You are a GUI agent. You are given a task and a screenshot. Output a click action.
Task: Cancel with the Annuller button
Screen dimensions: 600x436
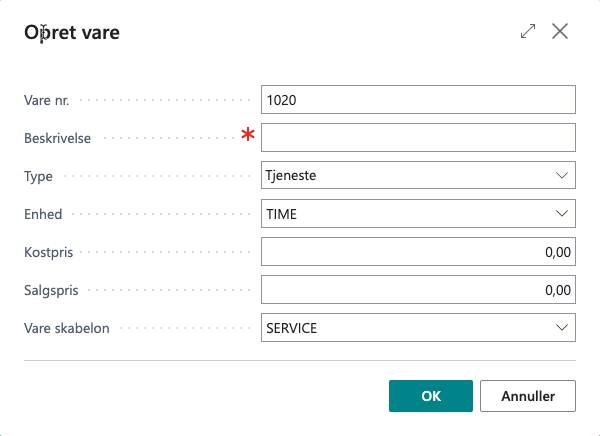[528, 395]
